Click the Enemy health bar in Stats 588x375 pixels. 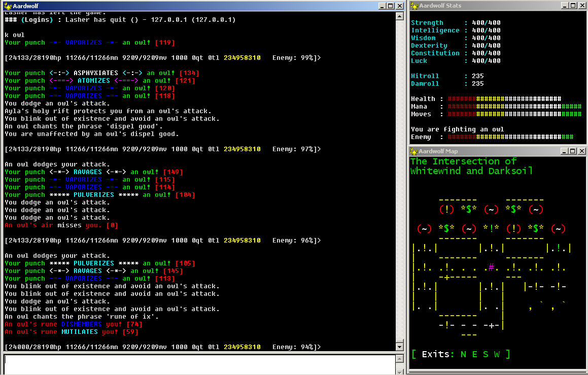pos(510,137)
